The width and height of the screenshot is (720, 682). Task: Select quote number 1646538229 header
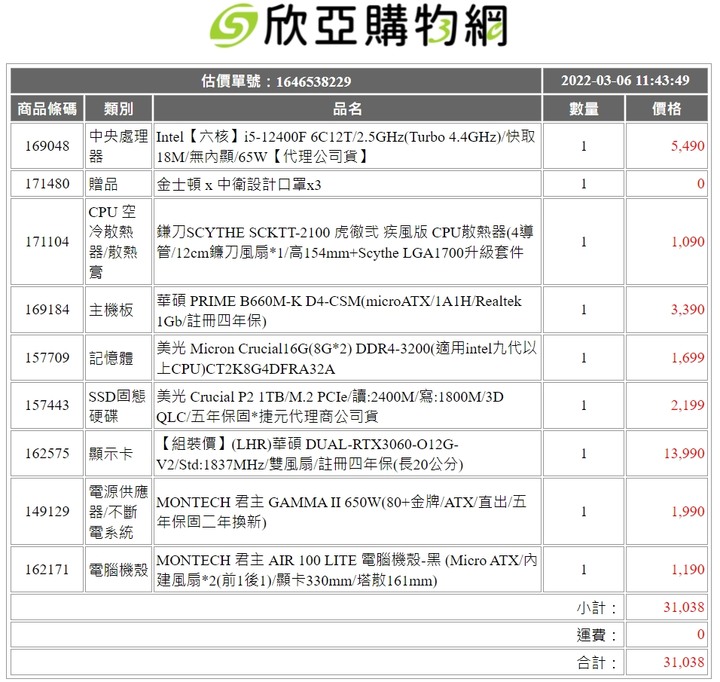coord(276,81)
